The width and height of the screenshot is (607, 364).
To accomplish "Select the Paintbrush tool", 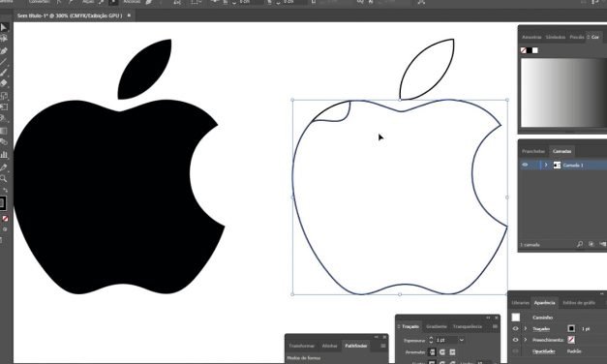I will pos(4,73).
